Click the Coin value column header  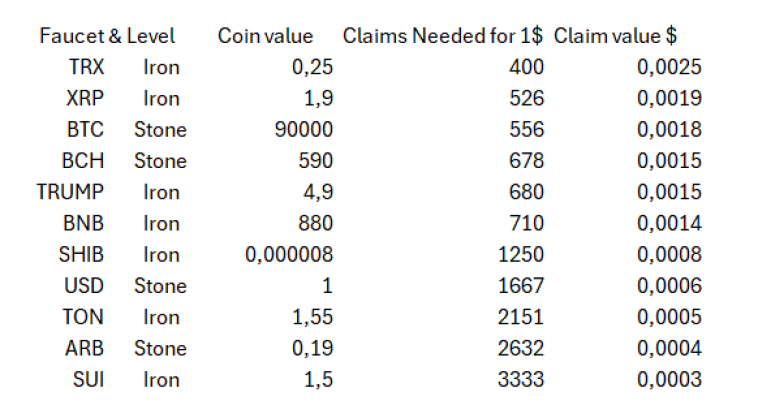(265, 36)
